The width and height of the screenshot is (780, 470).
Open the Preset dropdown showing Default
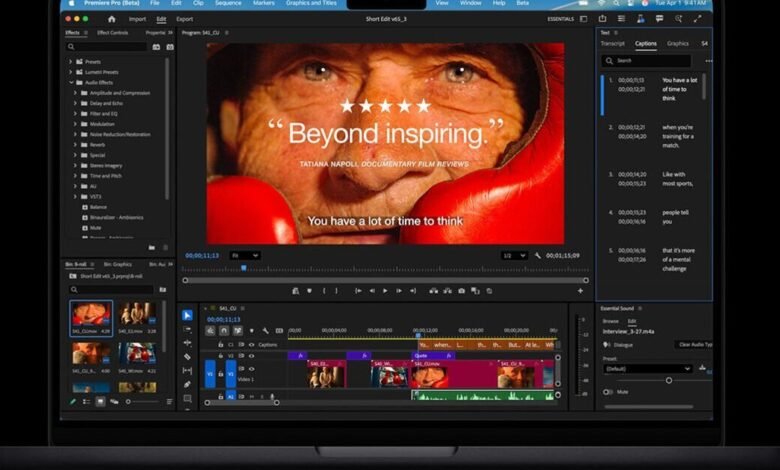647,368
